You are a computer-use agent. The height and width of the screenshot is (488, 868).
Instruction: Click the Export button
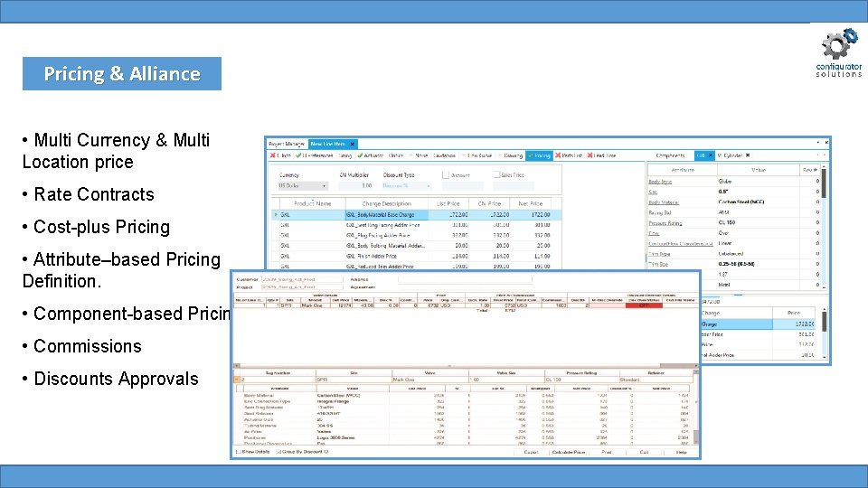coord(531,452)
